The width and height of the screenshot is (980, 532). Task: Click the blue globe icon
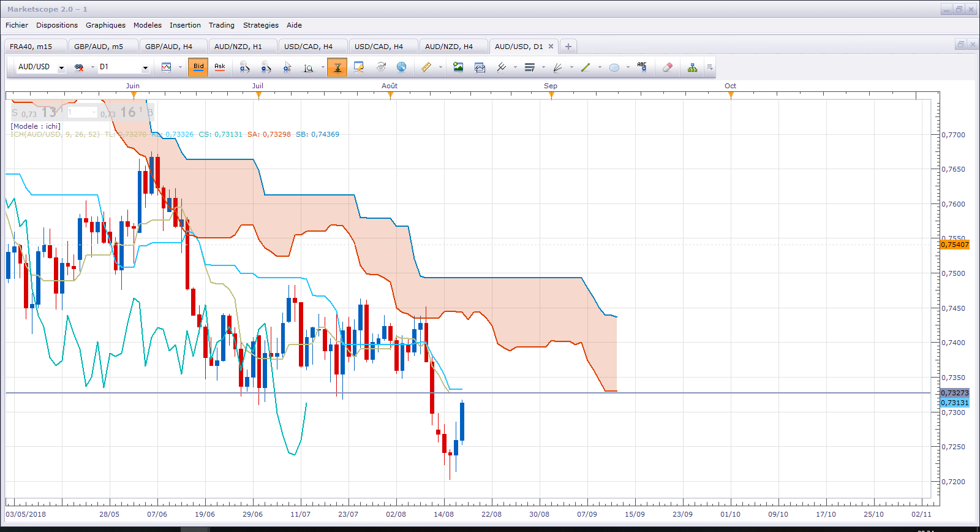tap(402, 67)
